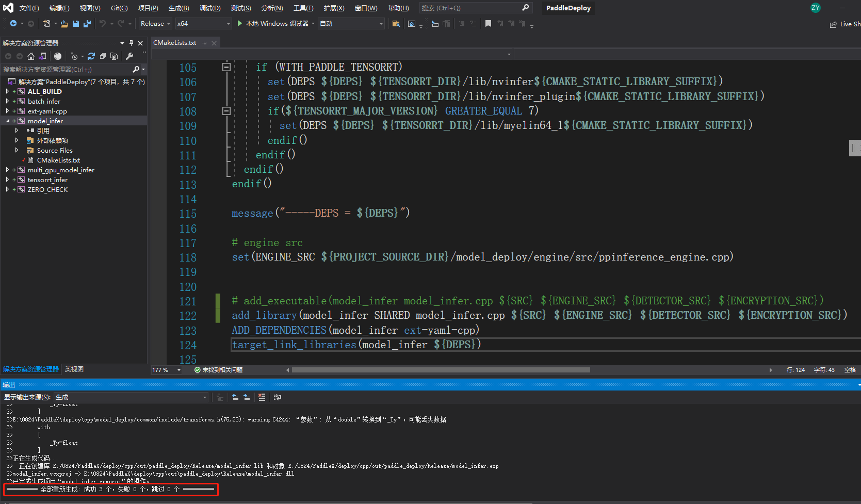Open the 生成(B) build menu
The width and height of the screenshot is (861, 504).
pos(178,8)
